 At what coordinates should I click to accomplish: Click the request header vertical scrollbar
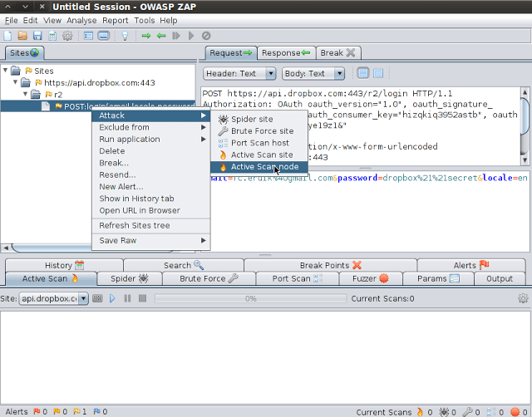[525, 125]
